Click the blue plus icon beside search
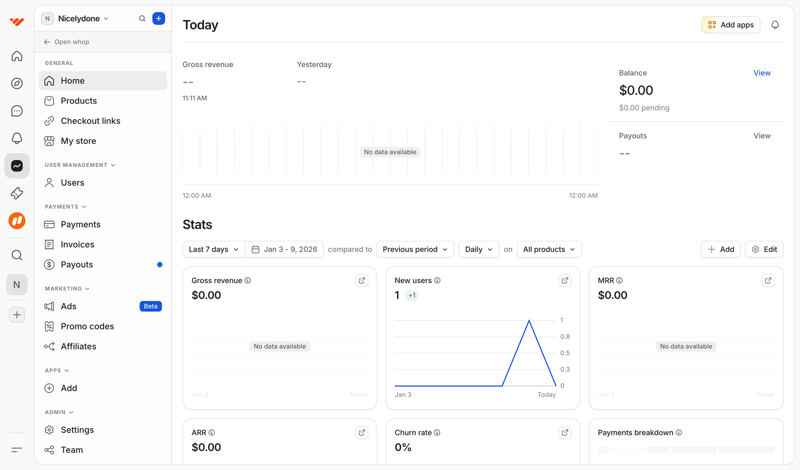The image size is (800, 470). tap(158, 19)
